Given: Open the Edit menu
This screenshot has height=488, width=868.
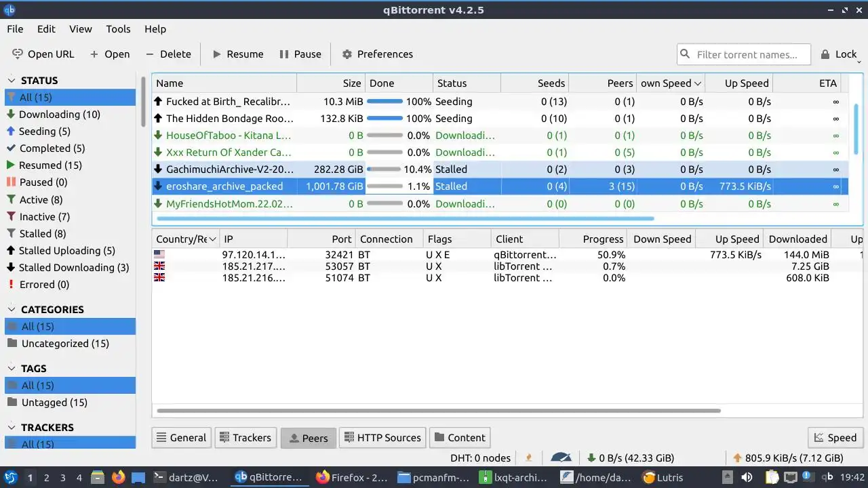Looking at the screenshot, I should 46,29.
